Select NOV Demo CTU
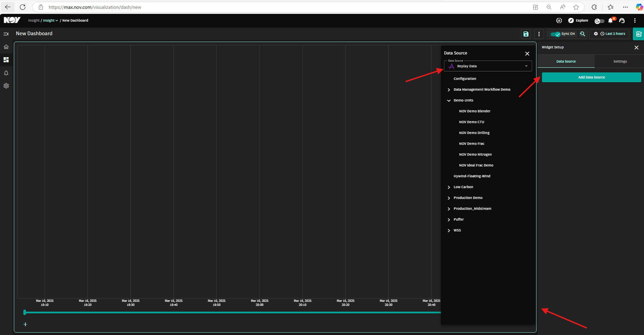The height and width of the screenshot is (335, 644). tap(472, 122)
